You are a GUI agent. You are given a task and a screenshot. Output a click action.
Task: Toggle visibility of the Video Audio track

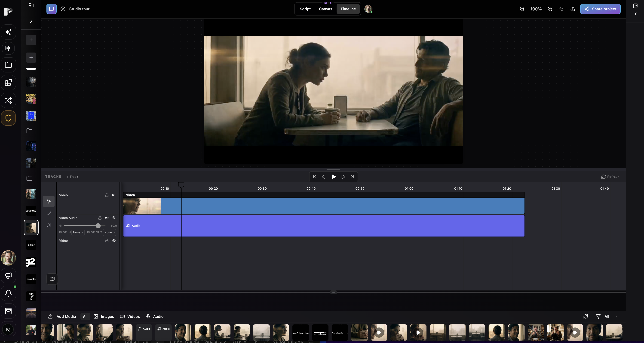tap(107, 218)
